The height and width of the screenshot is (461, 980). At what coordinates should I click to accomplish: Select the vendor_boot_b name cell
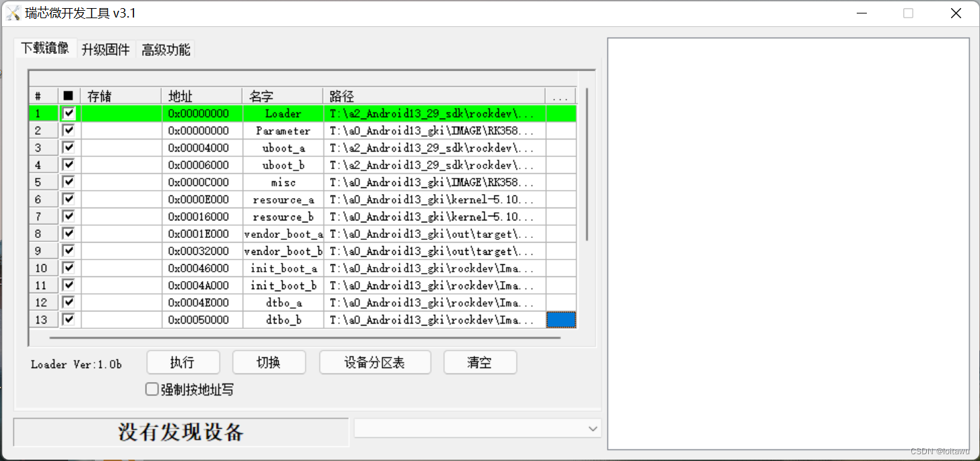[x=283, y=251]
